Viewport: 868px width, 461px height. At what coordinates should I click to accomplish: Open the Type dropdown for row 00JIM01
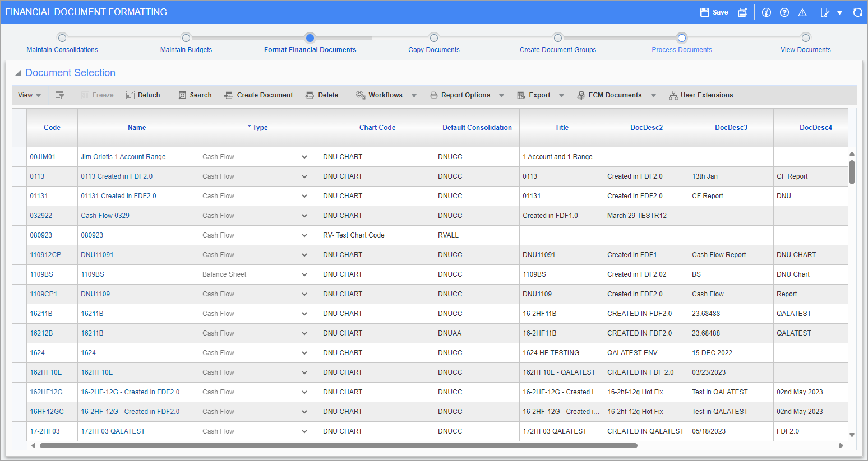[x=304, y=157]
